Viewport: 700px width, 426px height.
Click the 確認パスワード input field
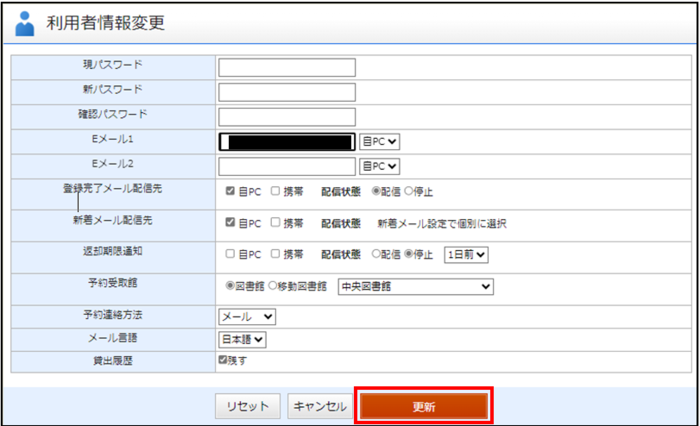click(x=287, y=117)
